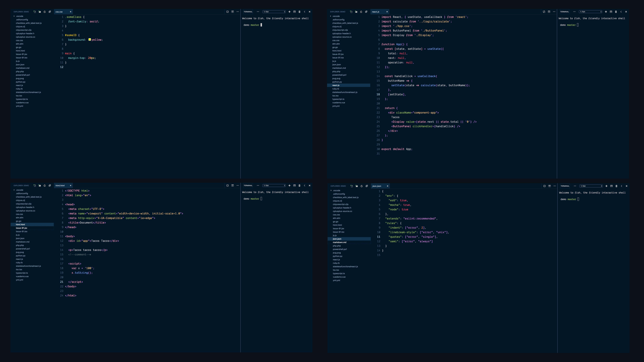Kill terminal in the html.html window
This screenshot has height=362, width=644.
[x=300, y=186]
